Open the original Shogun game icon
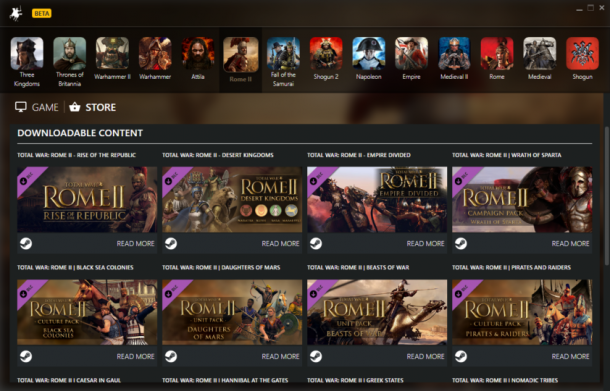 pos(582,54)
